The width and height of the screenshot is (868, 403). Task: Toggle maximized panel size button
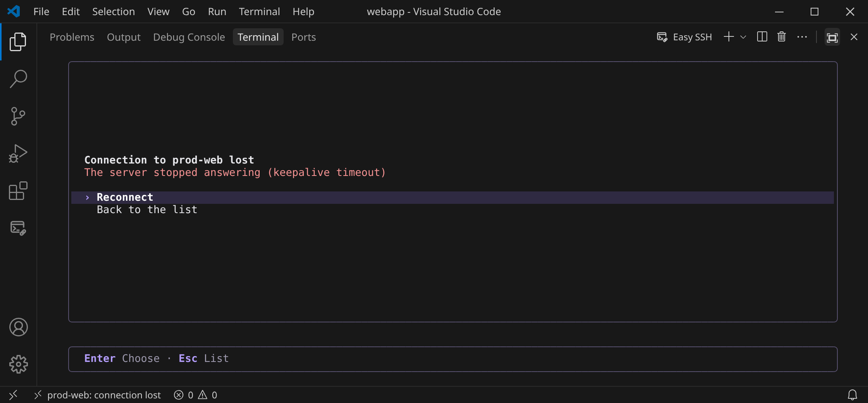pyautogui.click(x=832, y=37)
